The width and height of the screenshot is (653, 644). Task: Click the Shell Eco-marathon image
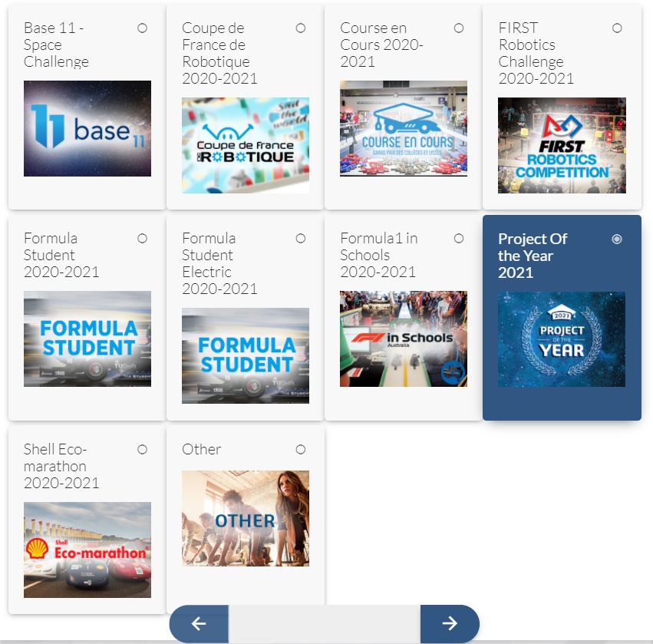pyautogui.click(x=87, y=550)
